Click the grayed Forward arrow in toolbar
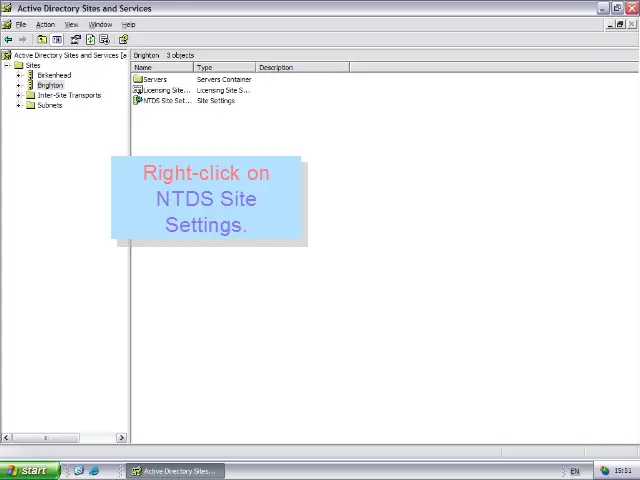640x480 pixels. click(22, 40)
